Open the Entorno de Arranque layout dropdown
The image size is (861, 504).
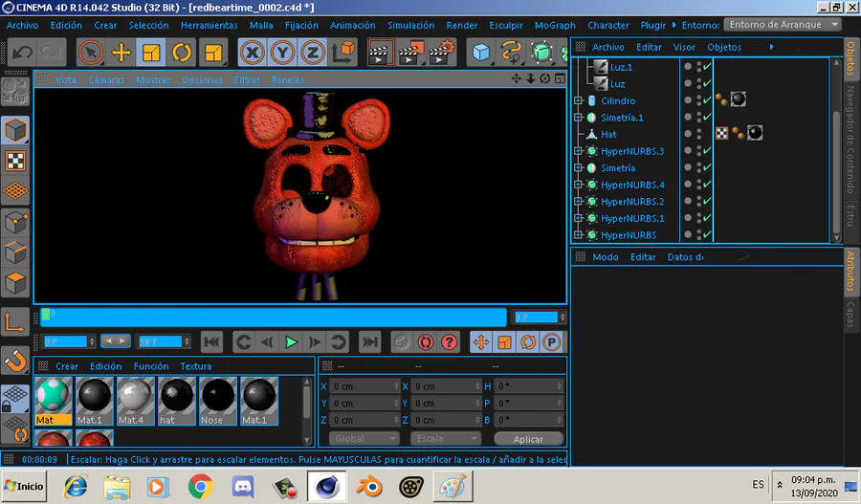click(x=783, y=25)
